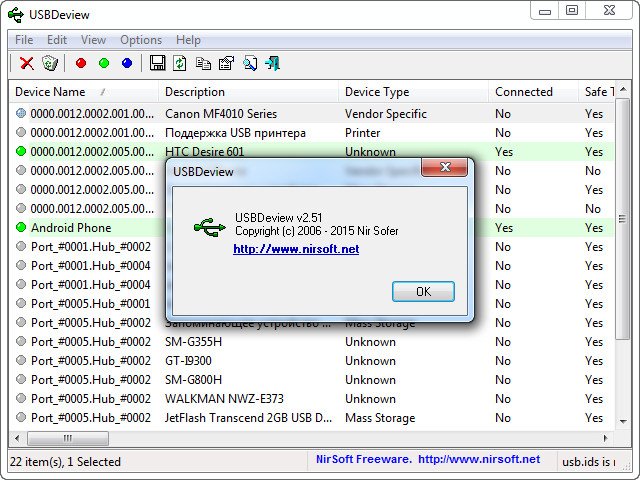Click the green status icon beside Android Phone
The width and height of the screenshot is (640, 480).
[x=21, y=227]
